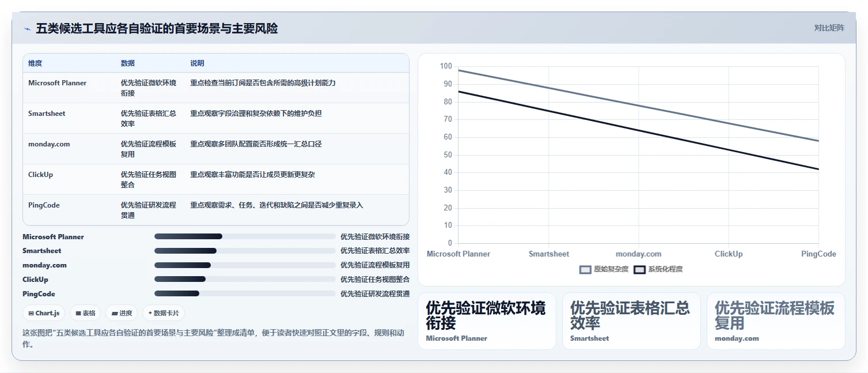Click the summary paragraph below the chips
Viewport: 868px width, 373px height.
coord(216,338)
